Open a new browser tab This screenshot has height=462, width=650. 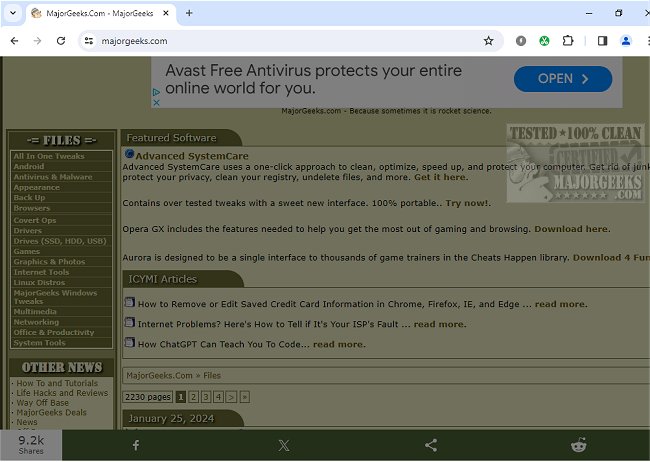(189, 13)
